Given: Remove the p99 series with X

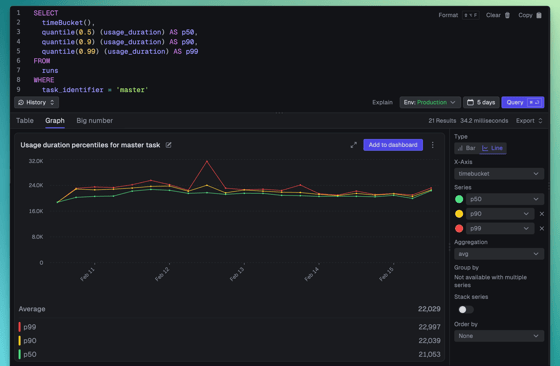Looking at the screenshot, I should click(x=541, y=229).
